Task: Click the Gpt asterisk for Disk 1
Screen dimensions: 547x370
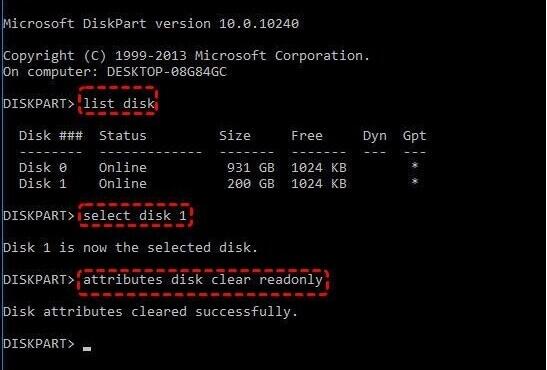Action: [415, 182]
